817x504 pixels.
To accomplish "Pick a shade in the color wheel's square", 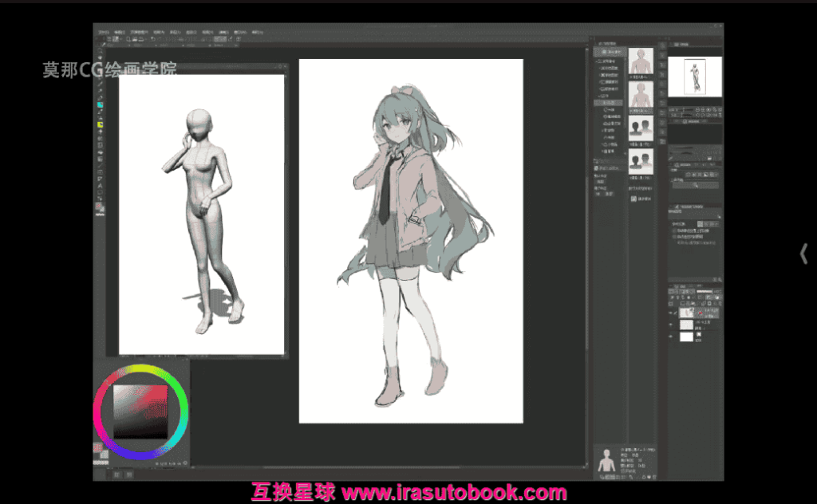I will click(140, 411).
